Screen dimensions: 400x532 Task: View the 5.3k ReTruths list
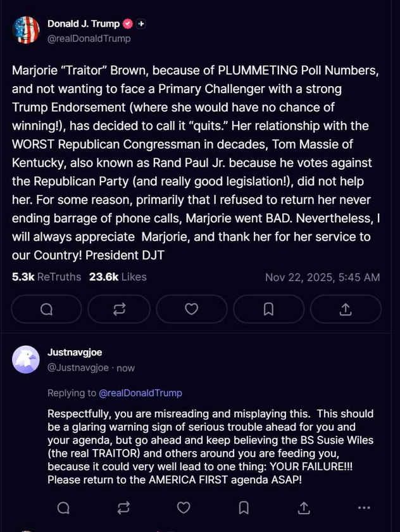(x=47, y=277)
